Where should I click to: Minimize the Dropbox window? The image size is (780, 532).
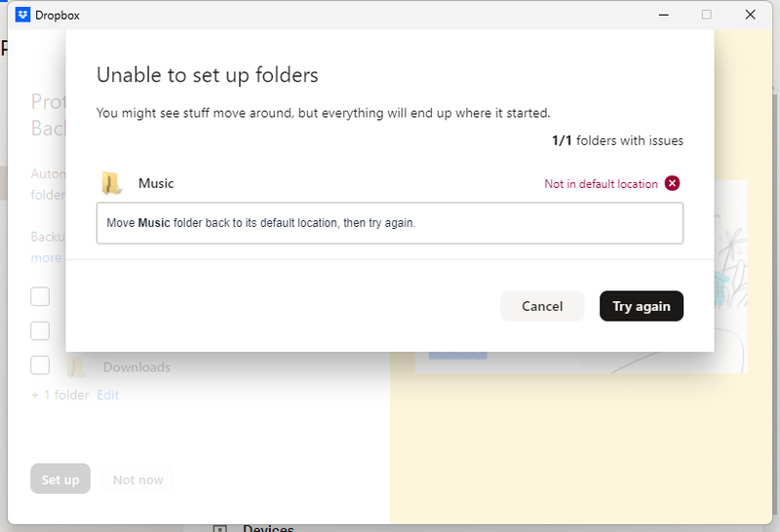[x=662, y=15]
